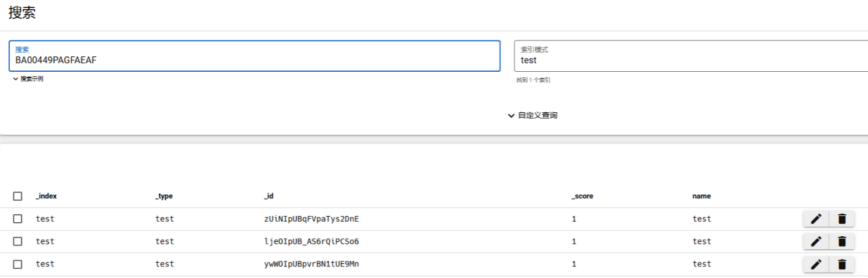
Task: Select checkbox for row ywWOIpUBpvrBN1tUE9Mn
Action: click(18, 264)
